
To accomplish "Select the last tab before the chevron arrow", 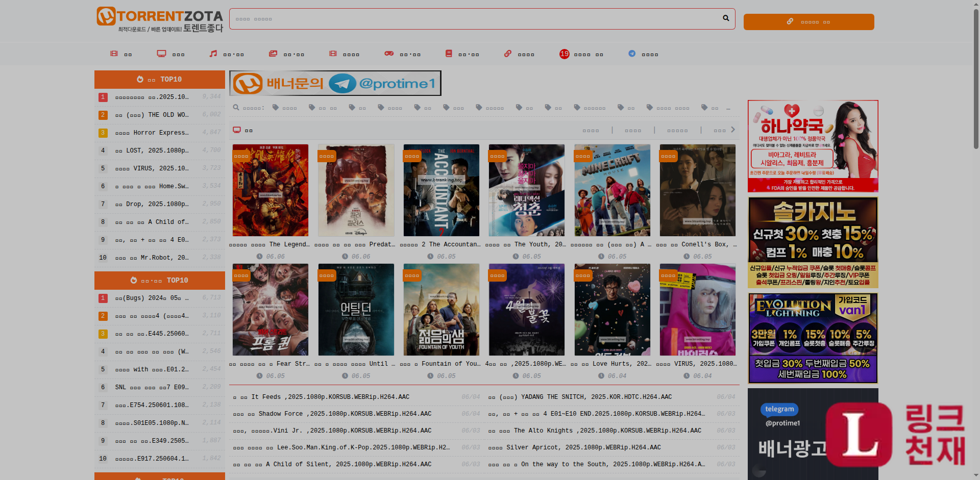I will 720,131.
